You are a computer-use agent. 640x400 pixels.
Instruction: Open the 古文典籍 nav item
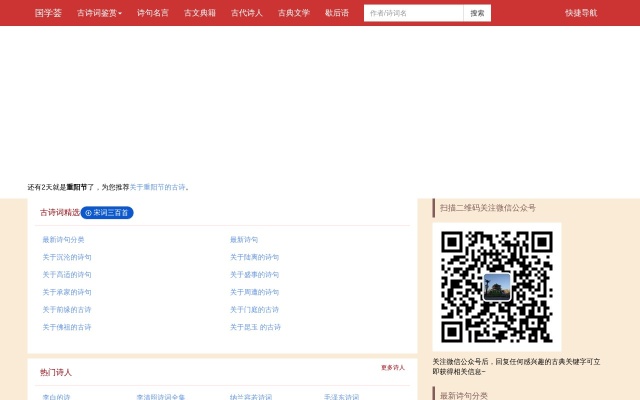click(199, 13)
